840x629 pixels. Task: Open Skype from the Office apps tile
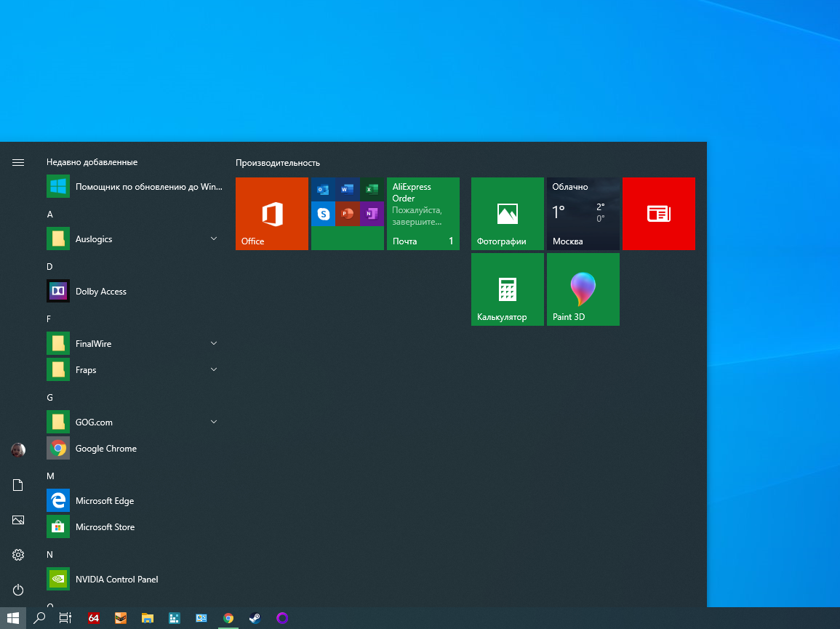tap(323, 214)
